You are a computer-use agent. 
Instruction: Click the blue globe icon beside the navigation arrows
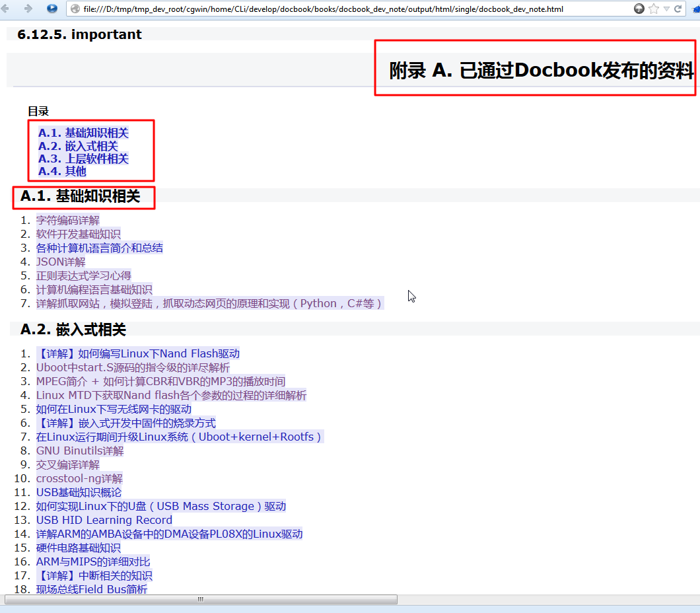point(52,9)
